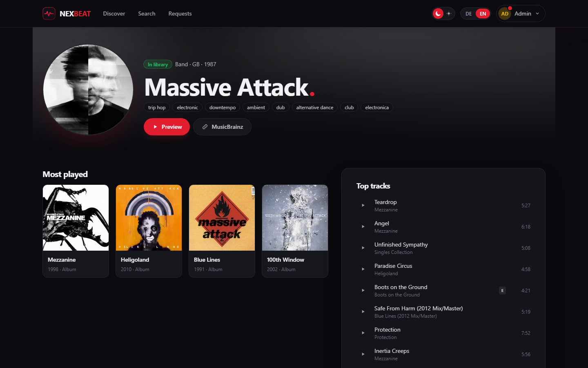Click the Mezzanine album title text
Screen dimensions: 588x368
[62, 260]
